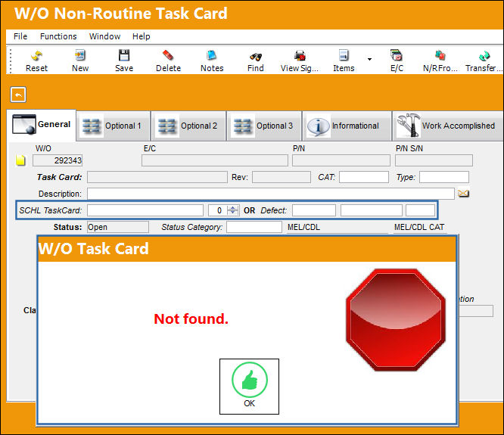Expand the Items dropdown arrow
This screenshot has width=504, height=435.
coord(369,59)
